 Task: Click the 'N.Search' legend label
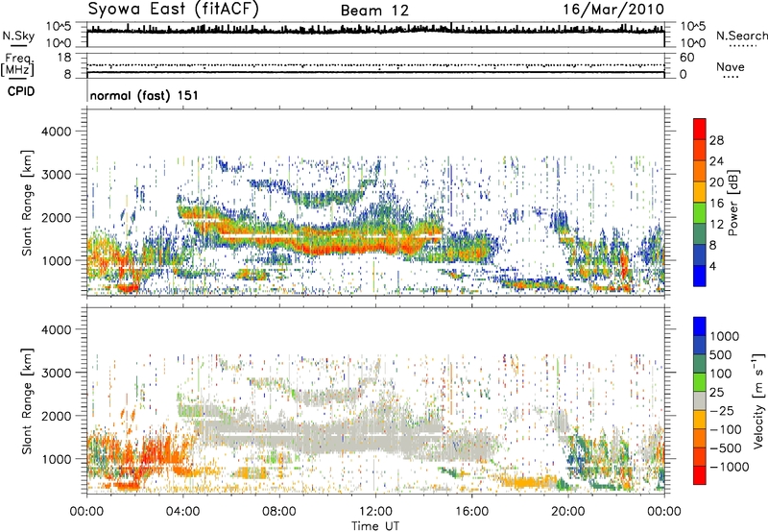click(x=741, y=36)
